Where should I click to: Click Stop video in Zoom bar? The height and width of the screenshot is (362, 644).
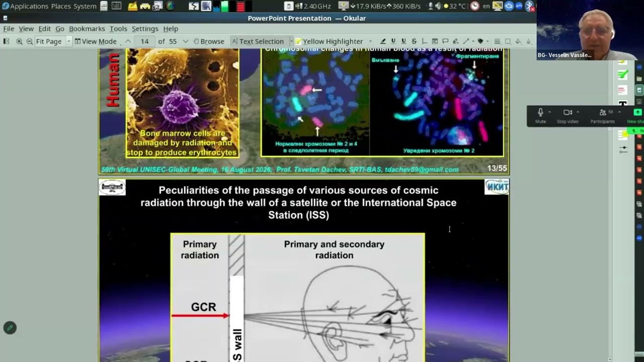[x=568, y=116]
